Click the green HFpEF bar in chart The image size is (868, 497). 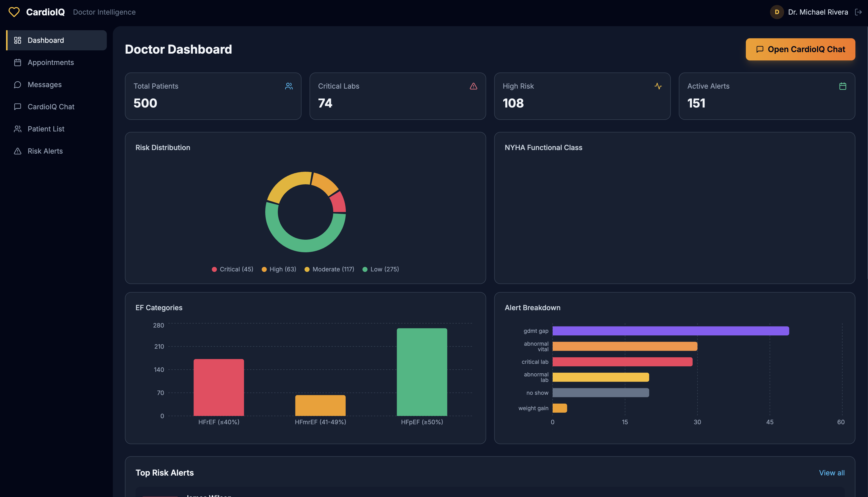[422, 372]
